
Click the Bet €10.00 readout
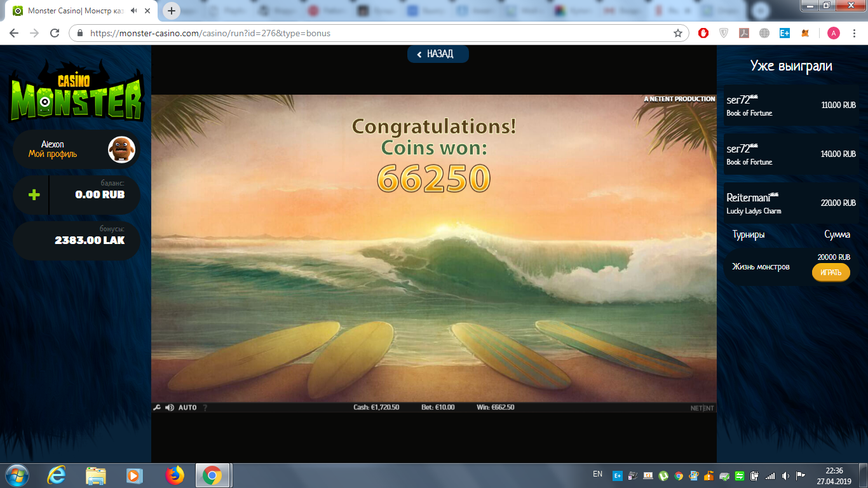(x=438, y=407)
